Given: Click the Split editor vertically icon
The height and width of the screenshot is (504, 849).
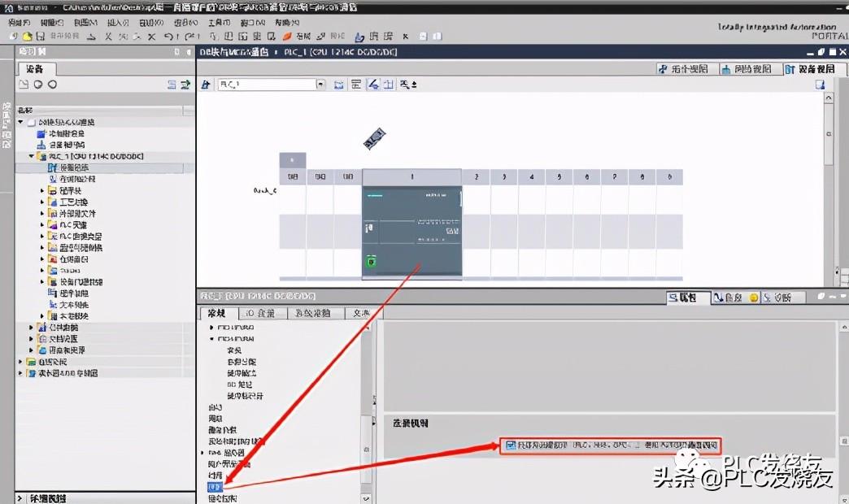Looking at the screenshot, I should coord(437,37).
